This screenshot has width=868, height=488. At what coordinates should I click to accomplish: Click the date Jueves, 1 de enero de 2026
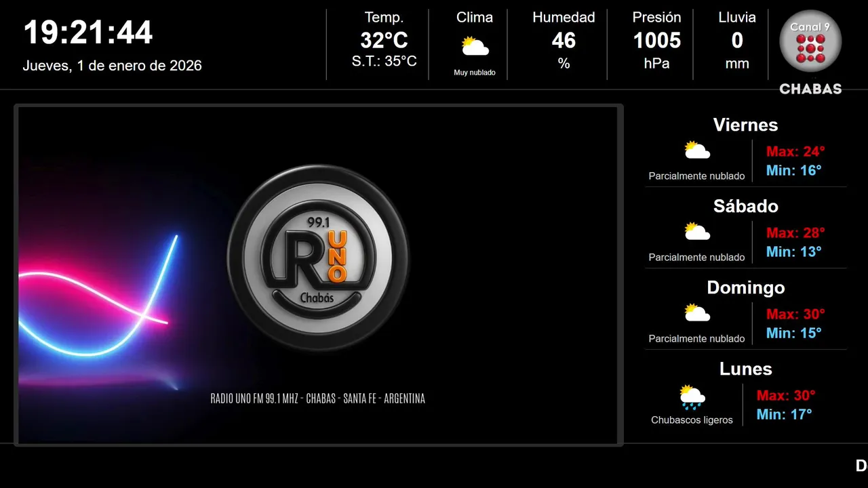point(113,66)
